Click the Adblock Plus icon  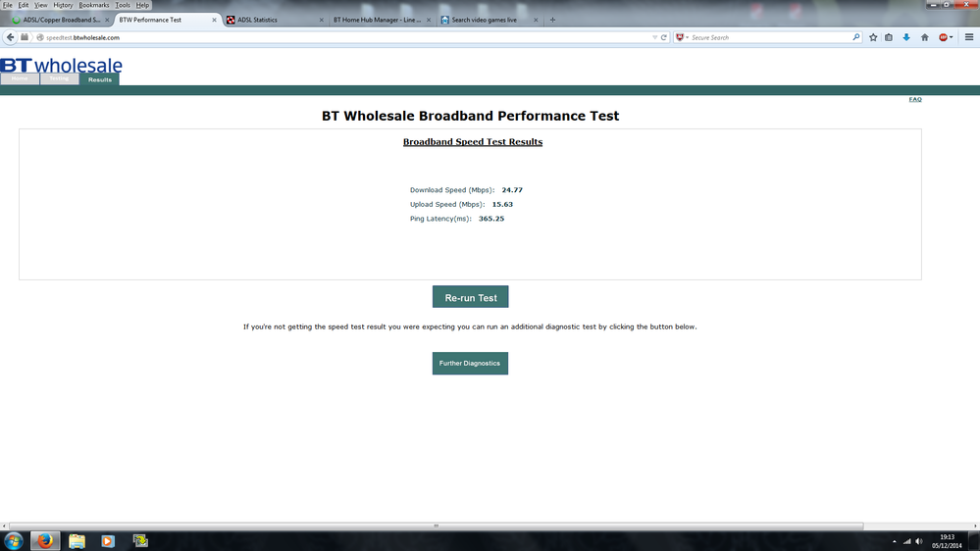943,37
